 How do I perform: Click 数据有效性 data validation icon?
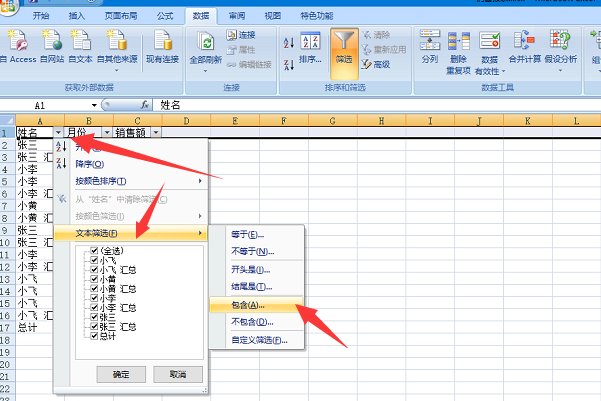coord(490,41)
